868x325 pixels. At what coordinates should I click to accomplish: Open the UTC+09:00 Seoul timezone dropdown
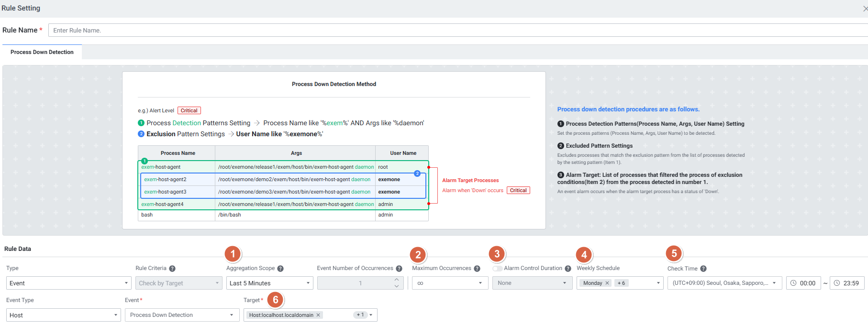tap(724, 283)
